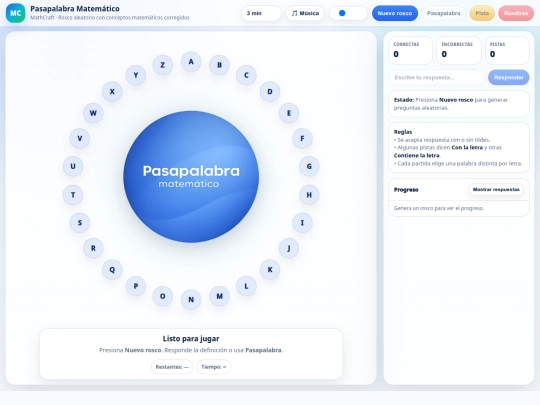Click the Correctas score card
Screen dimensions: 540x405
click(x=410, y=50)
